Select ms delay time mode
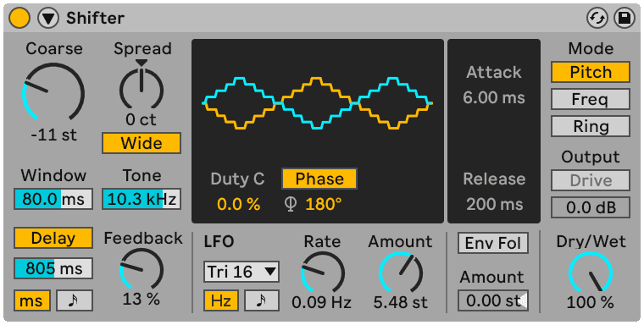644x325 pixels. coord(32,300)
